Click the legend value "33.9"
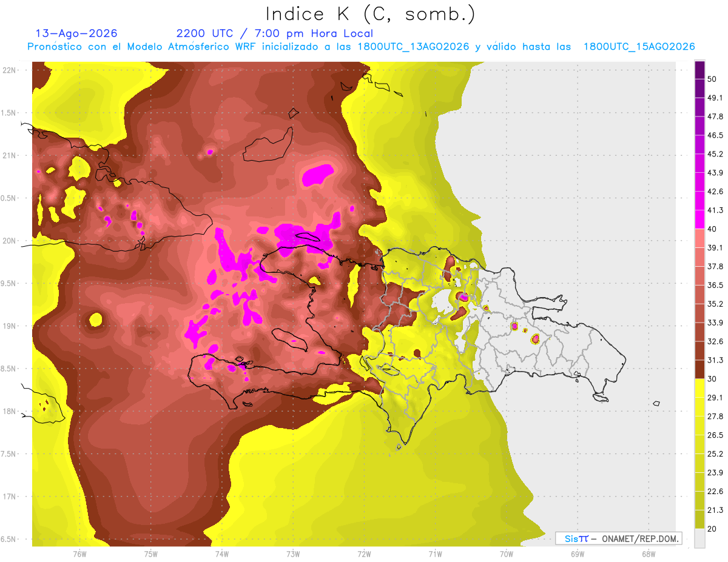The height and width of the screenshot is (562, 728). coord(715,323)
